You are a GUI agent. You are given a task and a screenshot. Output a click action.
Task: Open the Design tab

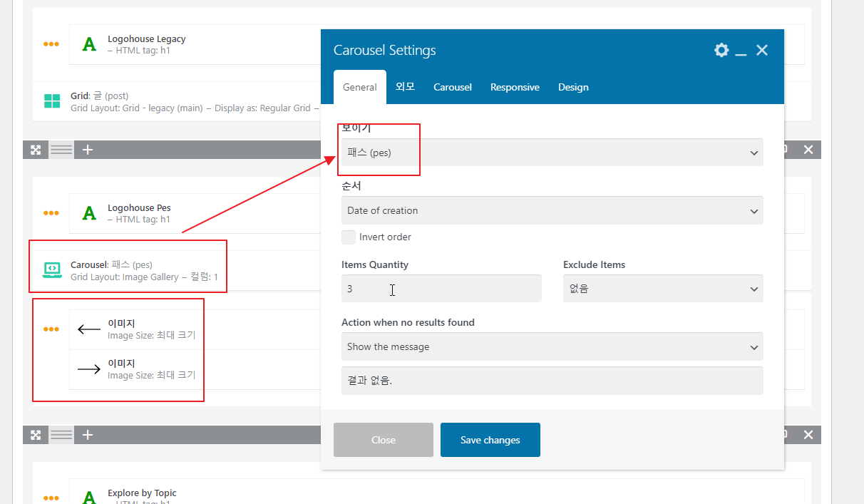click(573, 87)
